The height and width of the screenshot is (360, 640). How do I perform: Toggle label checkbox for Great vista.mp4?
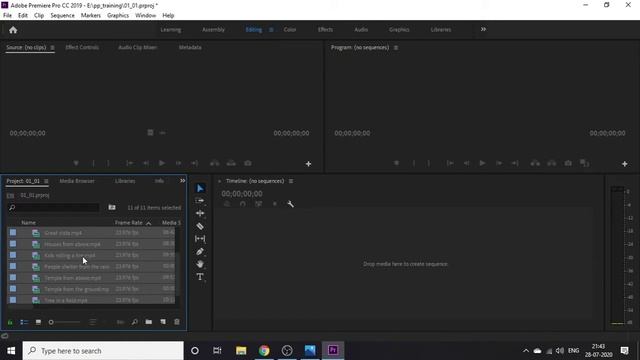pyautogui.click(x=13, y=233)
